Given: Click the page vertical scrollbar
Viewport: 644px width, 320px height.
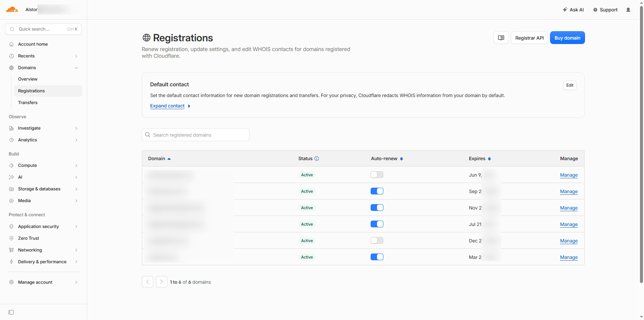Looking at the screenshot, I should tap(641, 144).
